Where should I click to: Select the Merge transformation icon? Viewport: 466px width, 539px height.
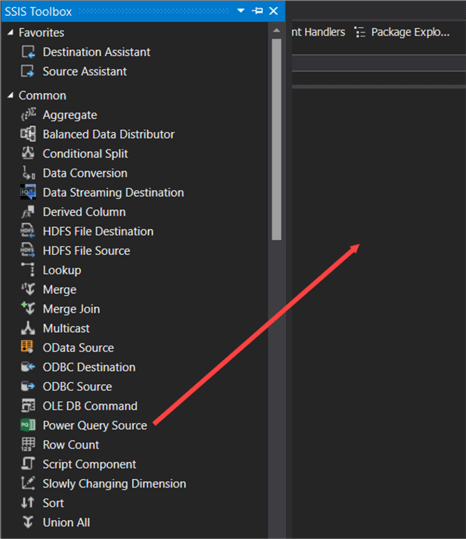(28, 289)
